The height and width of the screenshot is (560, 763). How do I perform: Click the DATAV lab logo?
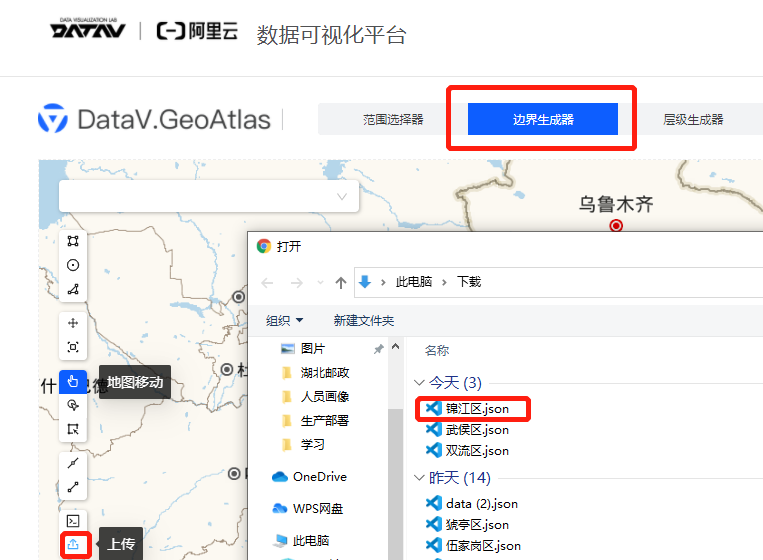[x=88, y=28]
